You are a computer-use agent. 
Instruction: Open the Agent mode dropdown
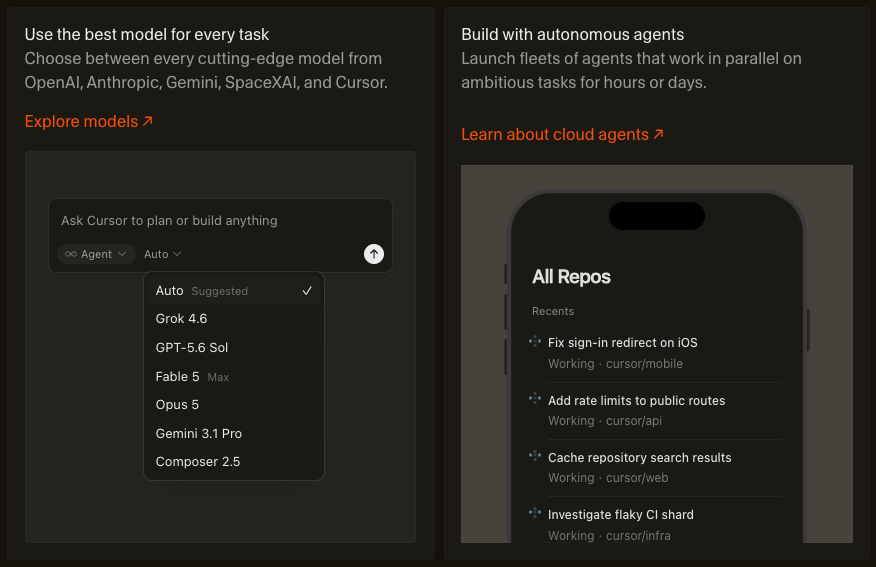pyautogui.click(x=96, y=254)
